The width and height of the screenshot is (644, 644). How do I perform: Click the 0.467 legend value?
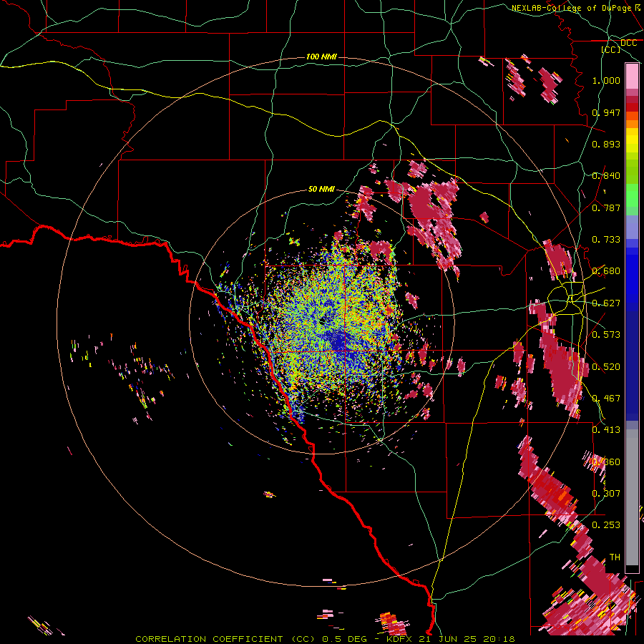point(606,399)
